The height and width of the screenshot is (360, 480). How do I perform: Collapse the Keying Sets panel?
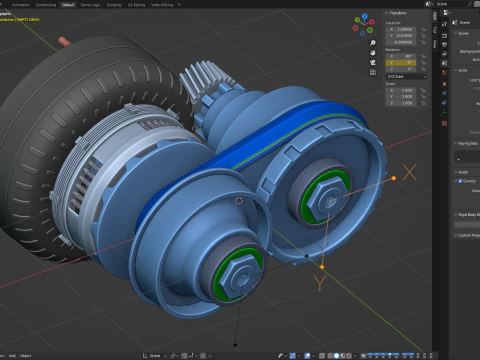point(456,143)
